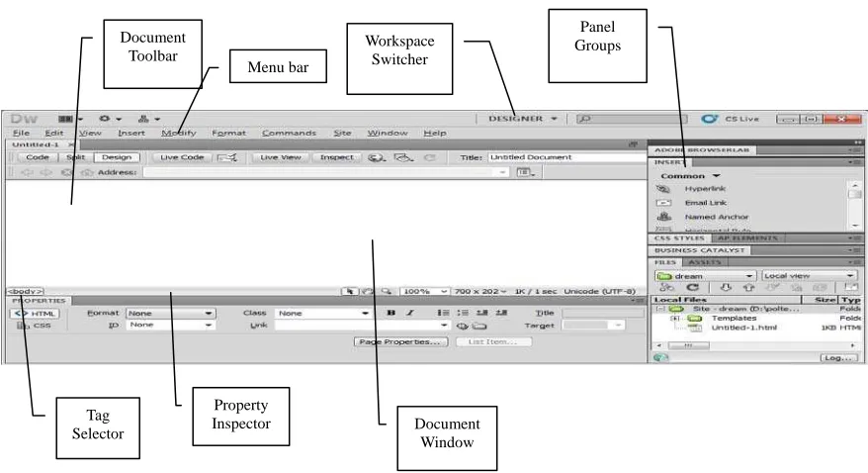Click the Refresh Design View icon

tap(430, 158)
